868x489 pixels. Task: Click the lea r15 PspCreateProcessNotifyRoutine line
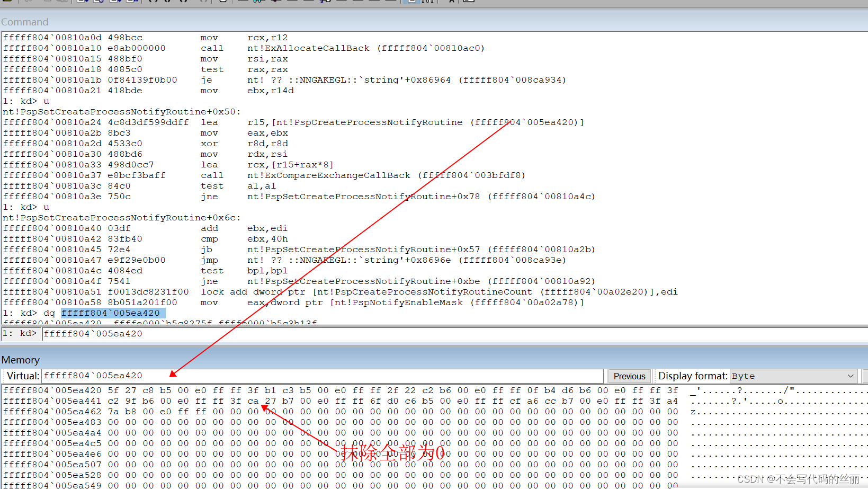[x=293, y=122]
